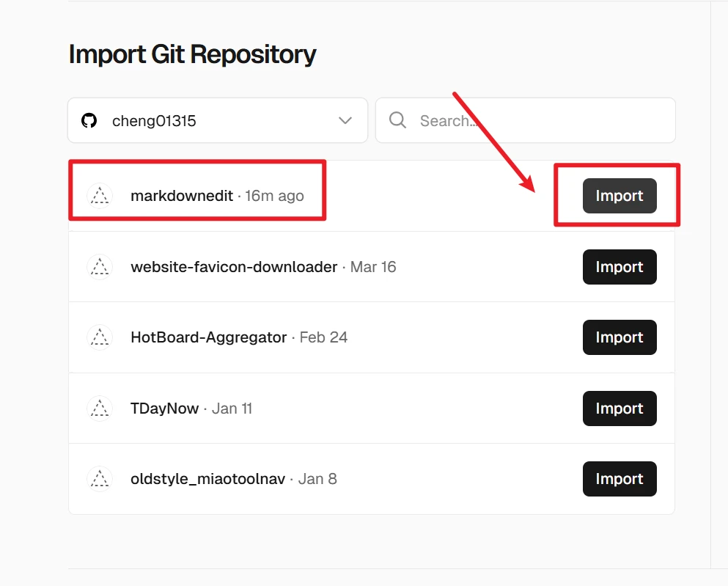Select the HotBoard-Aggregator repository name
This screenshot has height=586, width=728.
tap(208, 337)
